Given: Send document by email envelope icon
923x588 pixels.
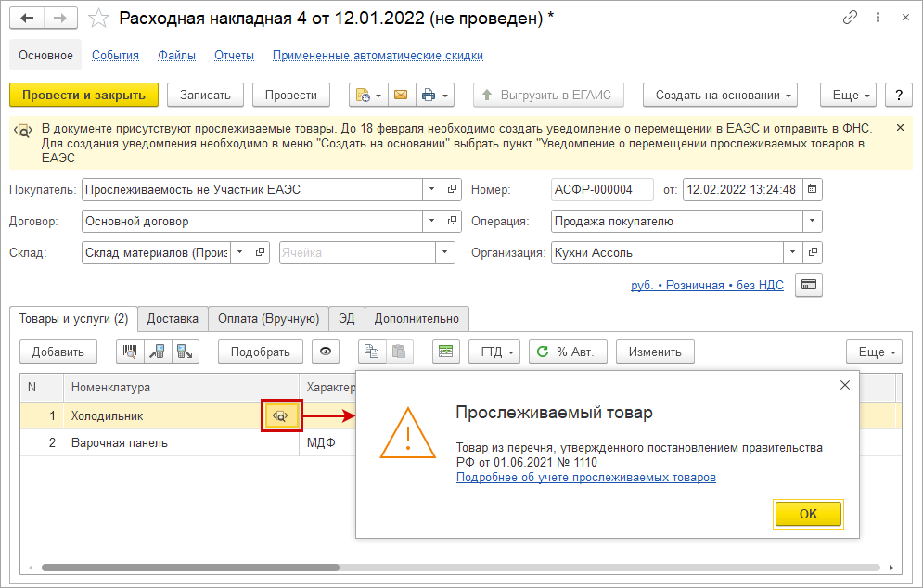Looking at the screenshot, I should tap(401, 95).
